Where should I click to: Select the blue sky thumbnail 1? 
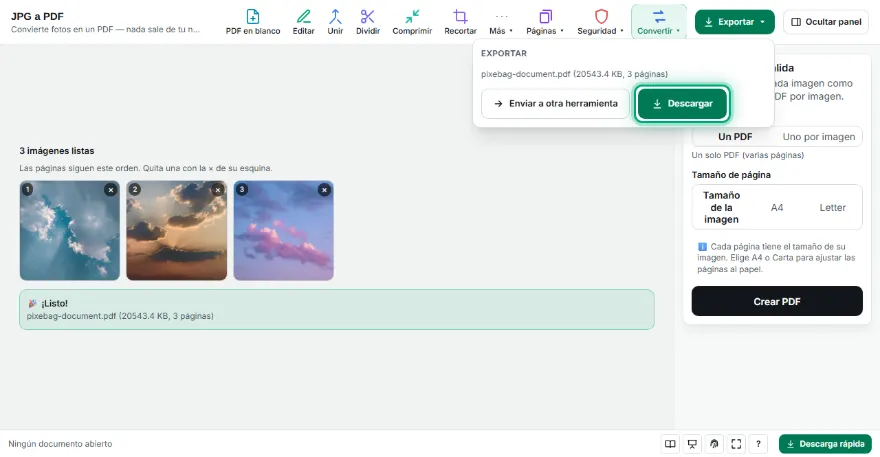click(x=70, y=230)
